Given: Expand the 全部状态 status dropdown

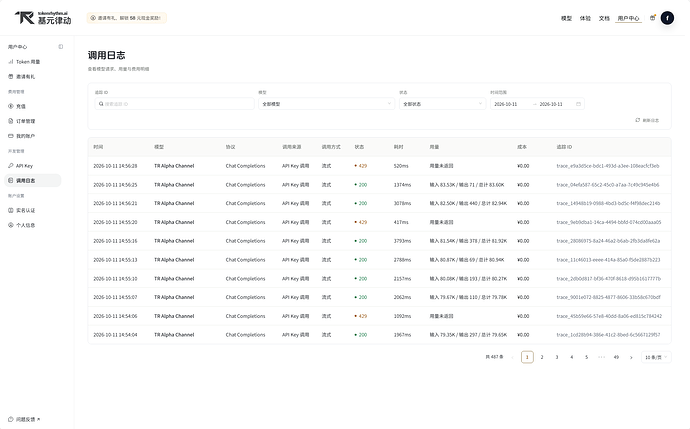Looking at the screenshot, I should [442, 104].
